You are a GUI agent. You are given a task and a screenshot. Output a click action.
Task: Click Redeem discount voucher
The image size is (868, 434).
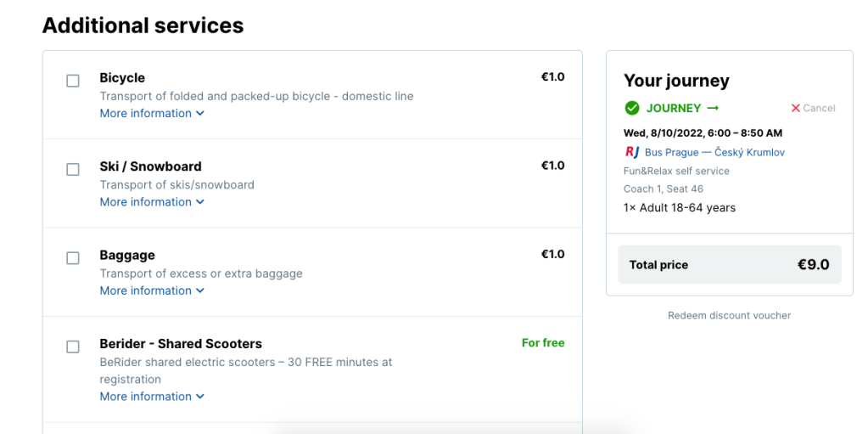click(x=729, y=315)
